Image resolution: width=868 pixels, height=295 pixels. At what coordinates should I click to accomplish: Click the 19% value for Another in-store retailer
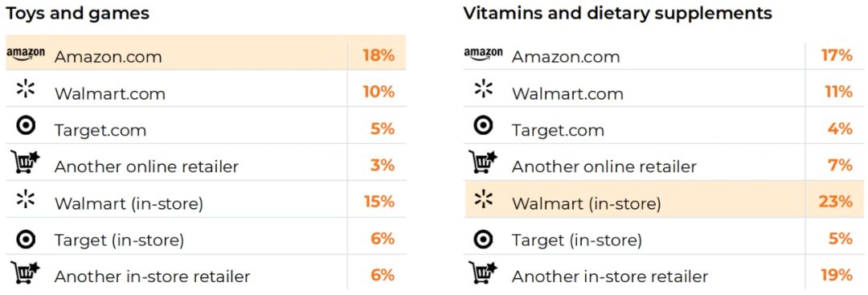pyautogui.click(x=837, y=275)
